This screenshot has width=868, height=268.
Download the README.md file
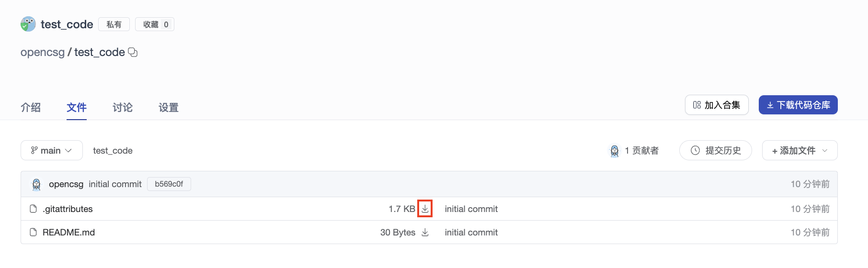(x=425, y=232)
